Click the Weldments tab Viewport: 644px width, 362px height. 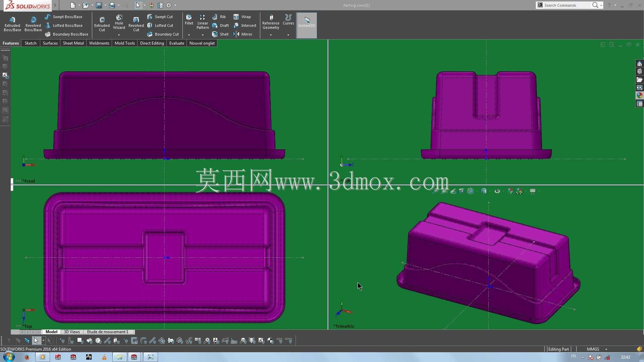[99, 43]
